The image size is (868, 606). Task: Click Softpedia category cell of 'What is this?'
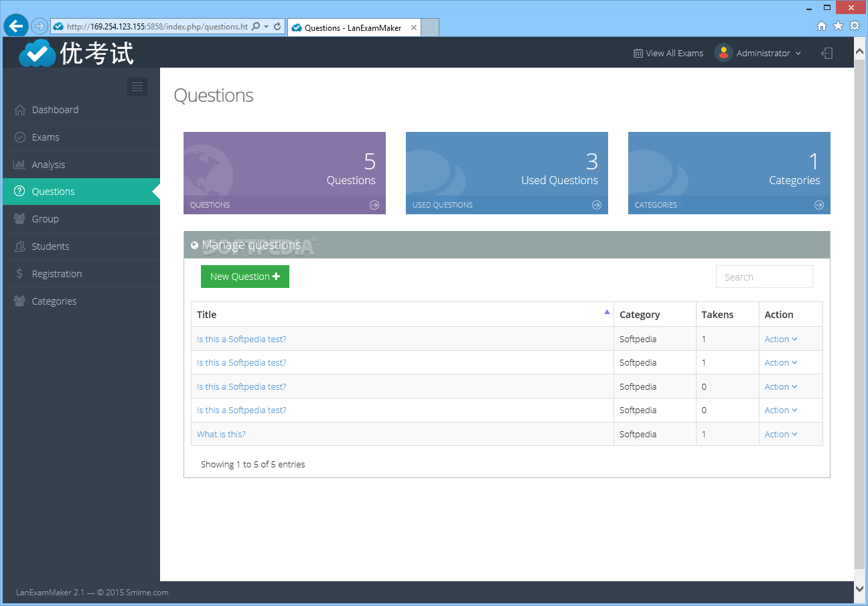[655, 434]
